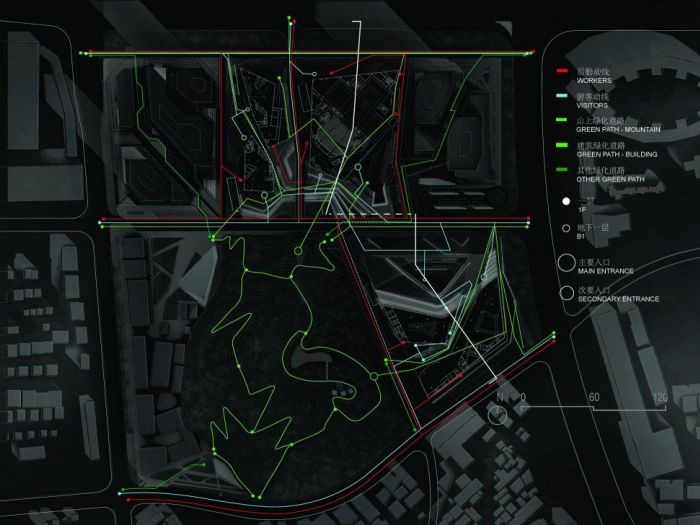Click the SECONDARY ENTRANCE label
700x525 pixels.
coord(618,299)
